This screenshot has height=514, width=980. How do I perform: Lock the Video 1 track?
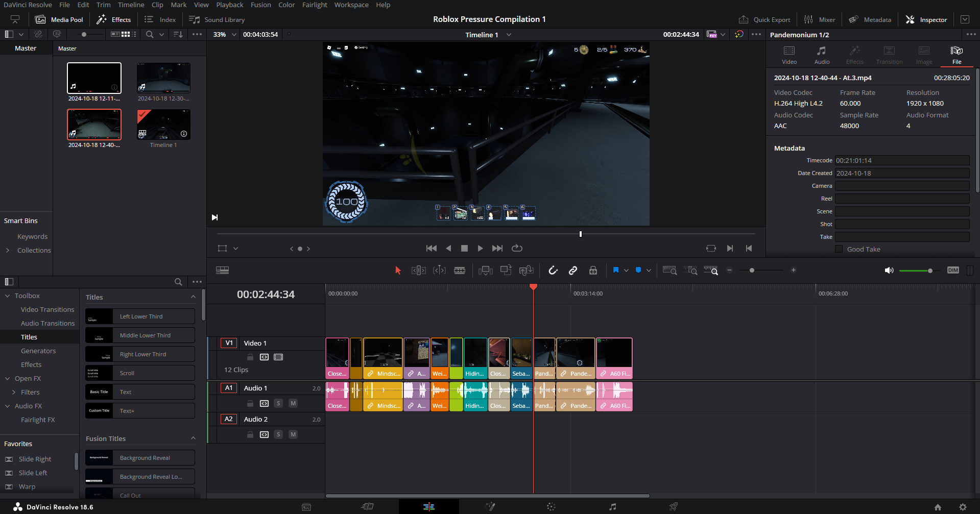pos(250,357)
